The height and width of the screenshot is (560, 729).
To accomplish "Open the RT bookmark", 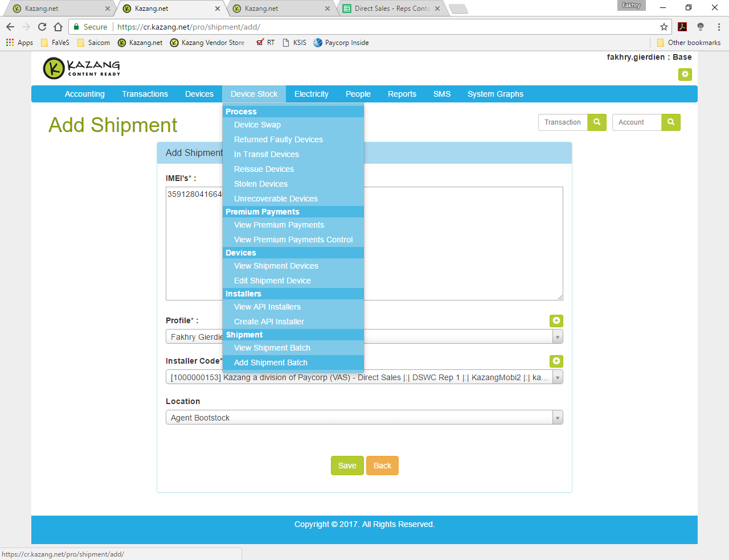I will (265, 43).
